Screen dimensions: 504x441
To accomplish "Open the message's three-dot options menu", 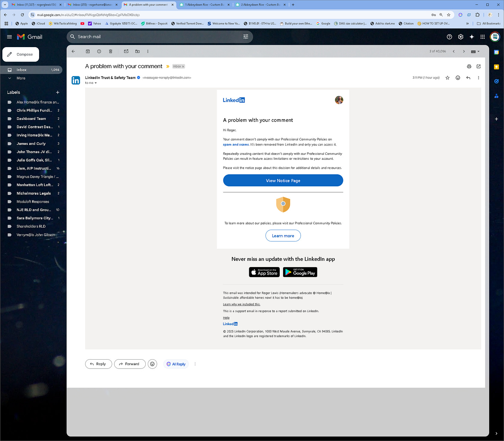I will [x=478, y=78].
